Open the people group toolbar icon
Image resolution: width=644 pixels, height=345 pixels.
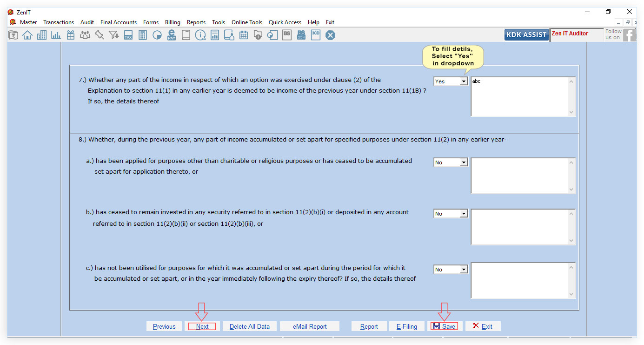pyautogui.click(x=85, y=35)
